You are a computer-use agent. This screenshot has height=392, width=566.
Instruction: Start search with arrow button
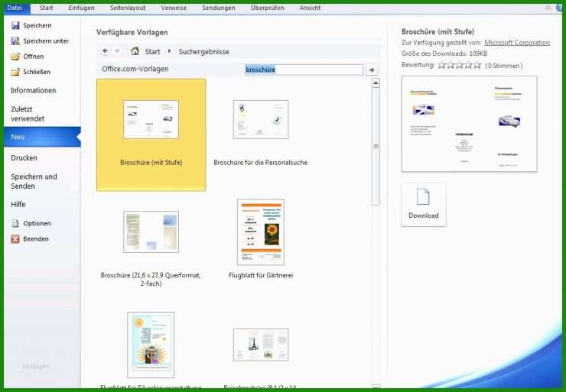tap(372, 70)
